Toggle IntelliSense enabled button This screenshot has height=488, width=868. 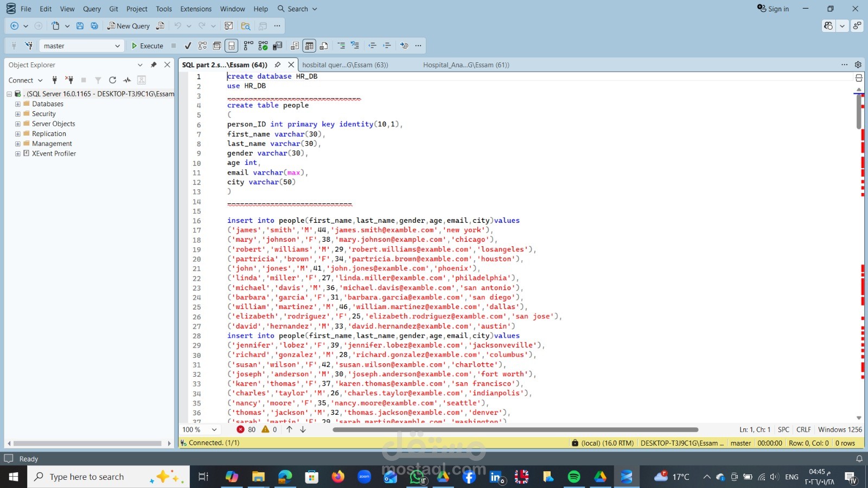(232, 46)
